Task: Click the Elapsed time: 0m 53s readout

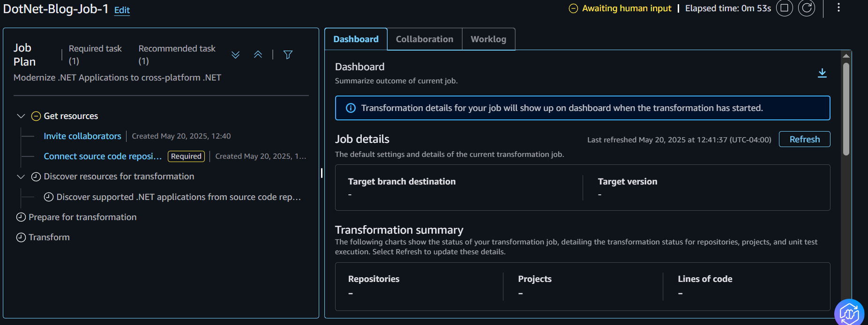Action: [728, 8]
